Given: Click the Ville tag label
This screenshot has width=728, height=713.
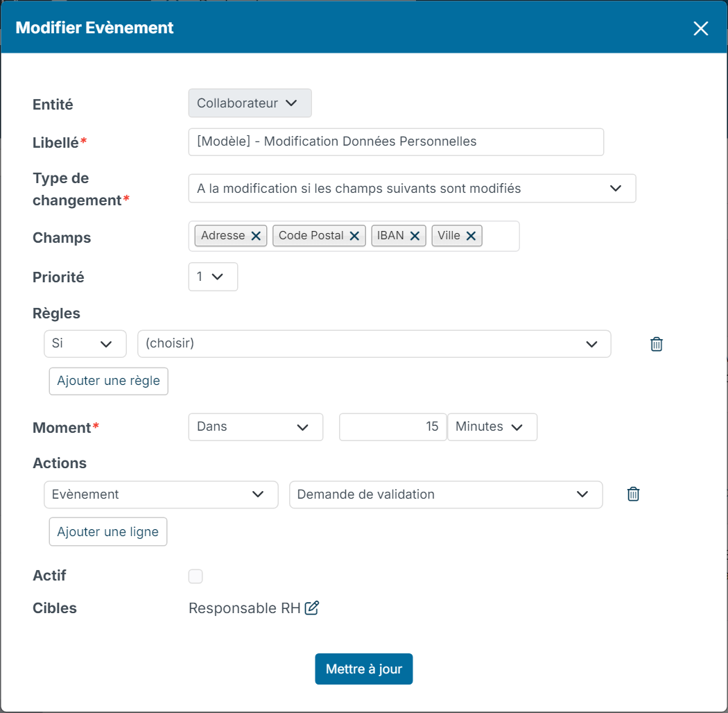Looking at the screenshot, I should click(x=449, y=236).
